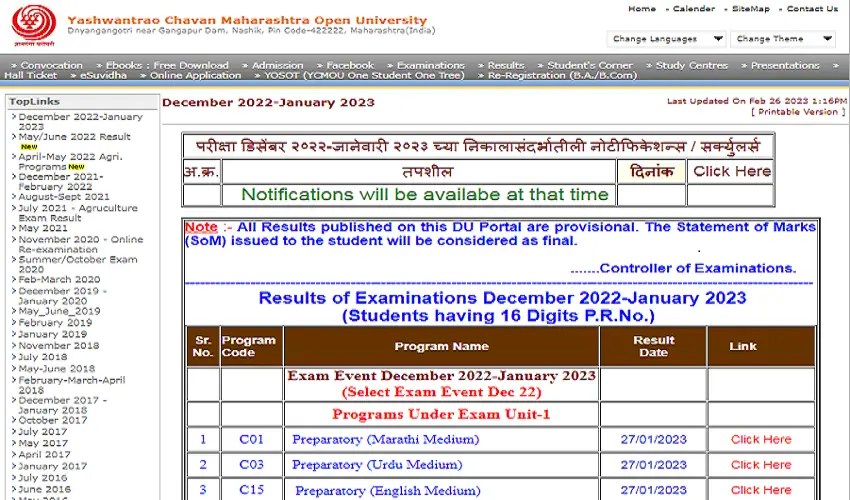The image size is (850, 500).
Task: Open May 2017 link
Action: (x=43, y=443)
